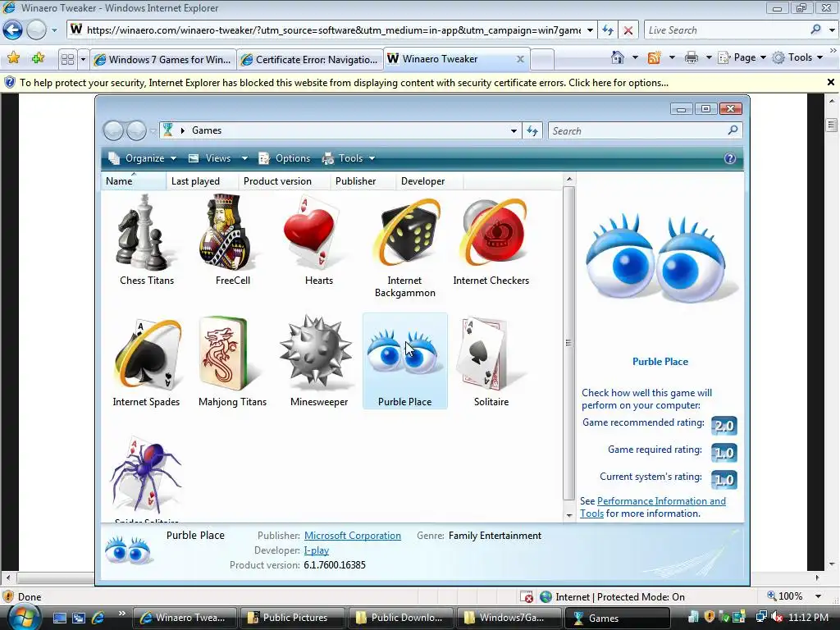The height and width of the screenshot is (630, 840).
Task: Open the Tools dropdown in Games window
Action: [x=348, y=158]
